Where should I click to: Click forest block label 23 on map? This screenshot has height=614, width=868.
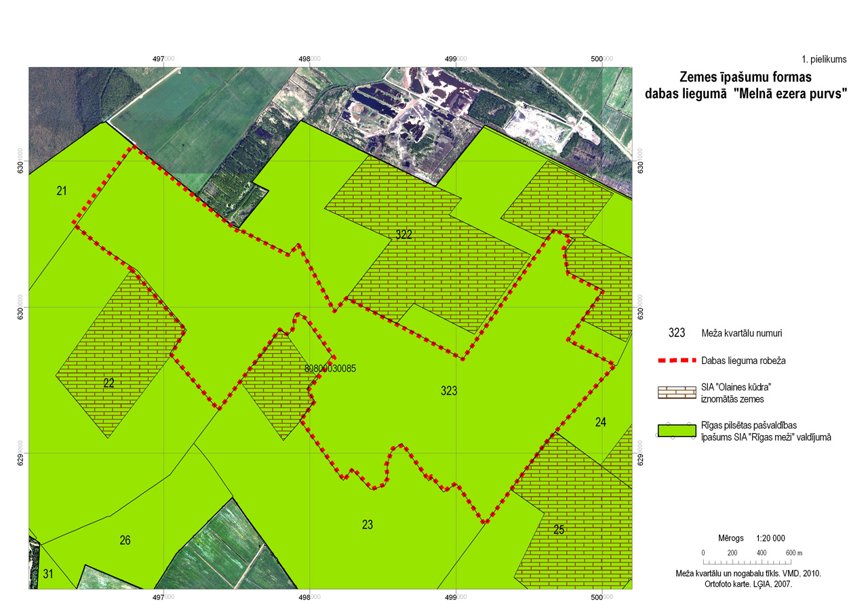(368, 525)
